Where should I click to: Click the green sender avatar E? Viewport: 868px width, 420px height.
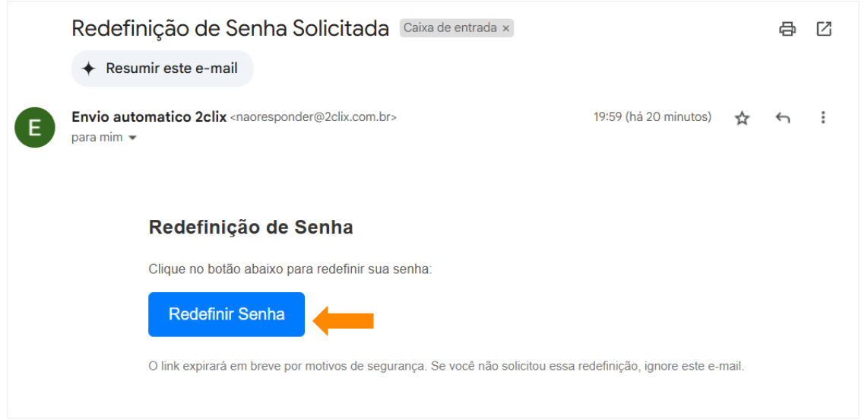[34, 127]
